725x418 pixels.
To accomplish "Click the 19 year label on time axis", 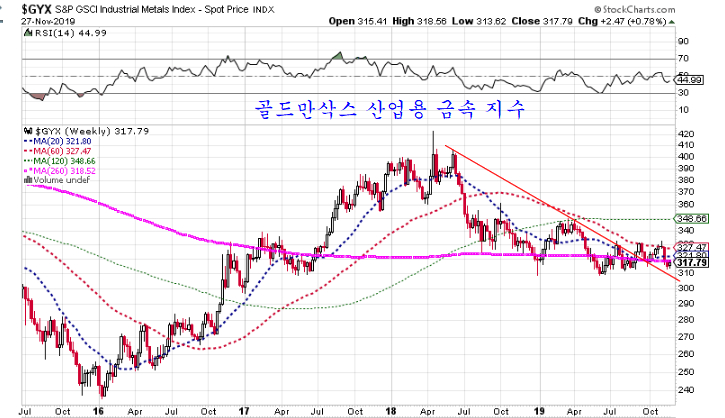I will pyautogui.click(x=539, y=411).
